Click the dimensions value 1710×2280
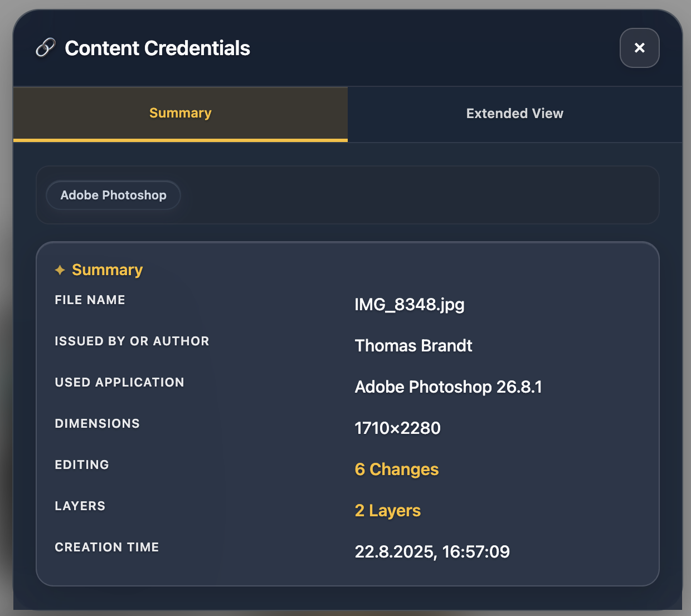This screenshot has height=616, width=691. 398,428
